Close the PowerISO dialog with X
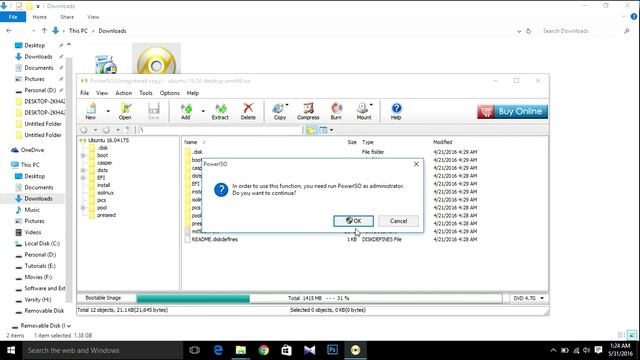The height and width of the screenshot is (360, 640). click(416, 164)
